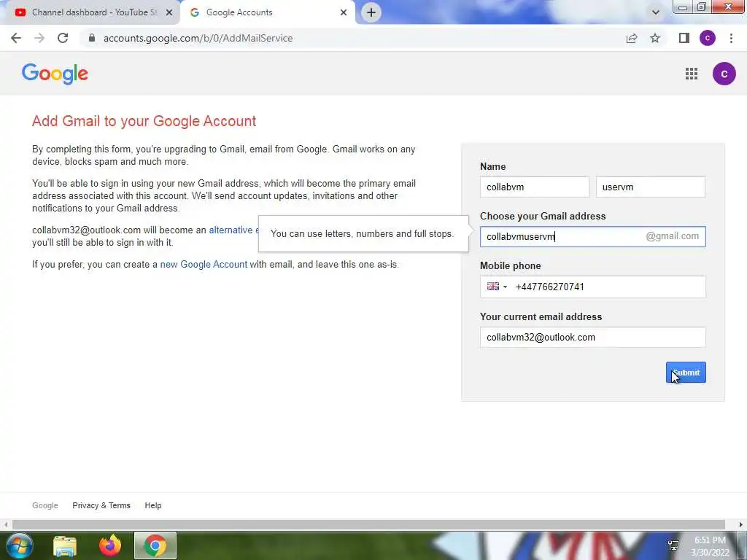747x560 pixels.
Task: Open the Chrome three-dot menu
Action: tap(731, 38)
